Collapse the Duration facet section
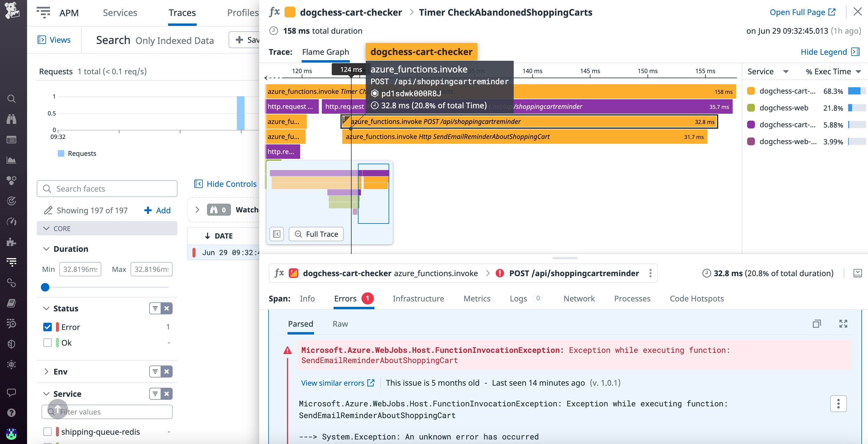Image resolution: width=868 pixels, height=444 pixels. click(x=47, y=249)
